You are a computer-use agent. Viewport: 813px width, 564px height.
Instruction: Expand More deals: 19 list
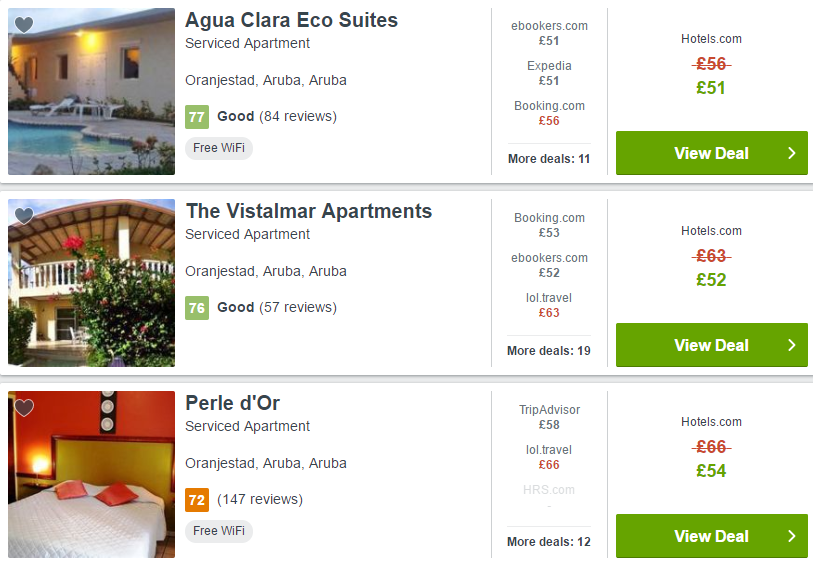click(548, 351)
